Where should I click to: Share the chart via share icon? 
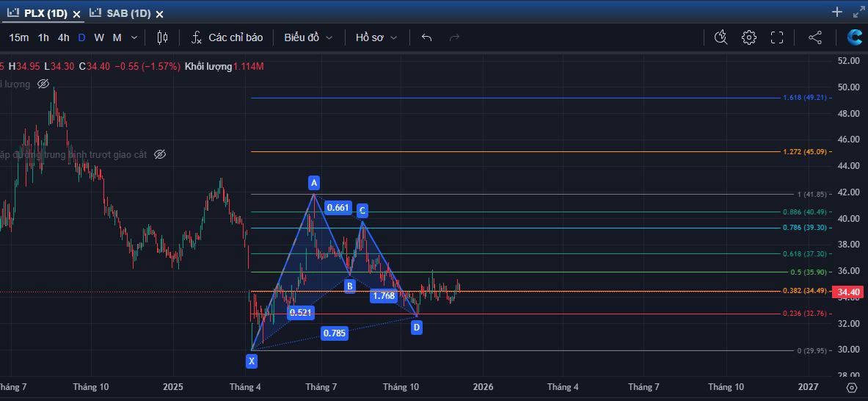(815, 37)
